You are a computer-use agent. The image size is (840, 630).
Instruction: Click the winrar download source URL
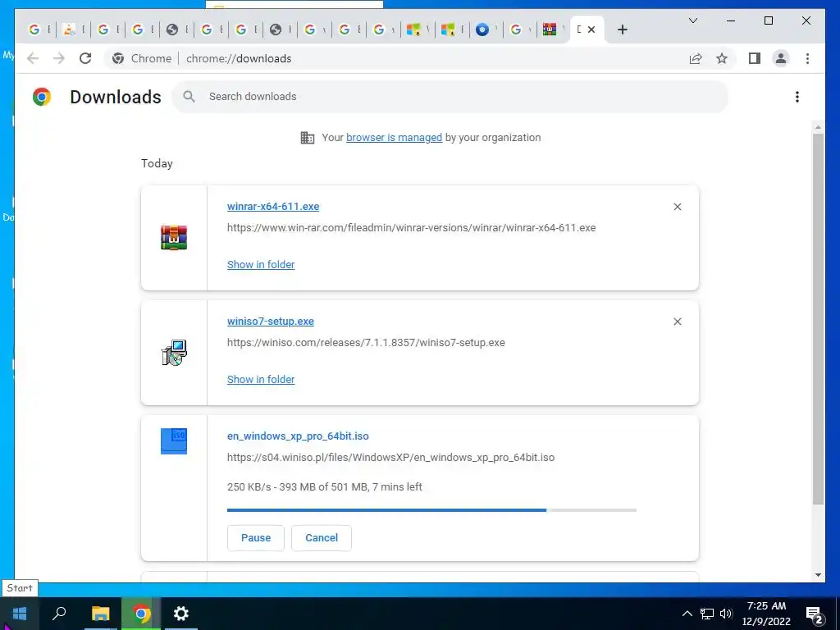[411, 228]
